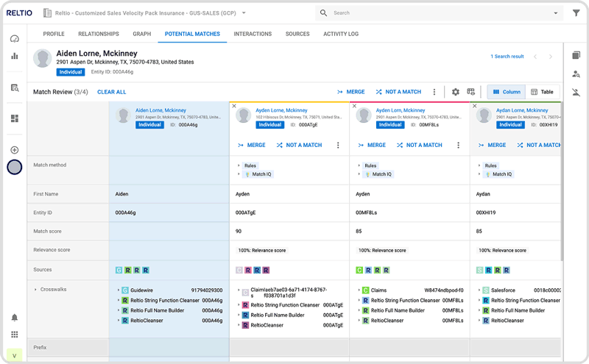Click the notifications bell icon
The width and height of the screenshot is (589, 364).
[x=14, y=318]
